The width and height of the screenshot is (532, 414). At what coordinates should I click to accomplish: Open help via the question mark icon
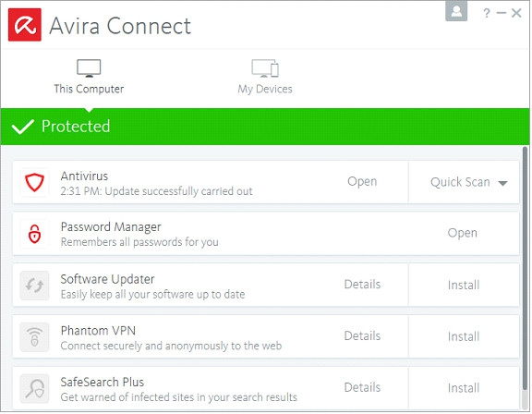tap(487, 13)
